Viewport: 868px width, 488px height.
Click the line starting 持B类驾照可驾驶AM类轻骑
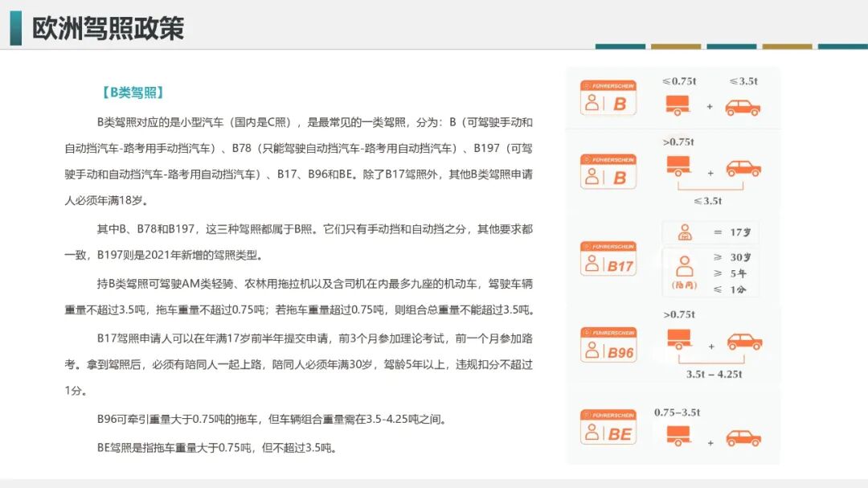(x=314, y=284)
